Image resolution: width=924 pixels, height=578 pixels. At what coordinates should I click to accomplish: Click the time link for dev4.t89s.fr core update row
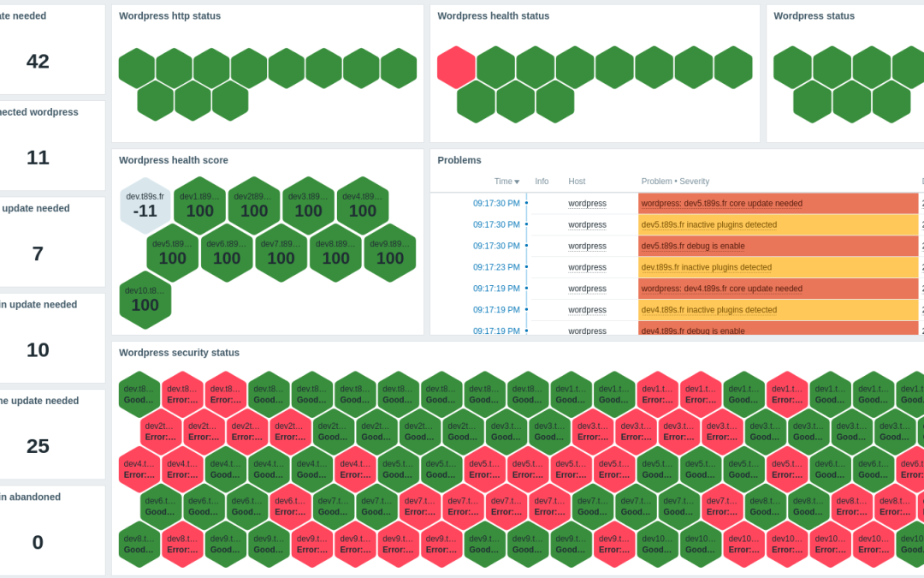[496, 289]
